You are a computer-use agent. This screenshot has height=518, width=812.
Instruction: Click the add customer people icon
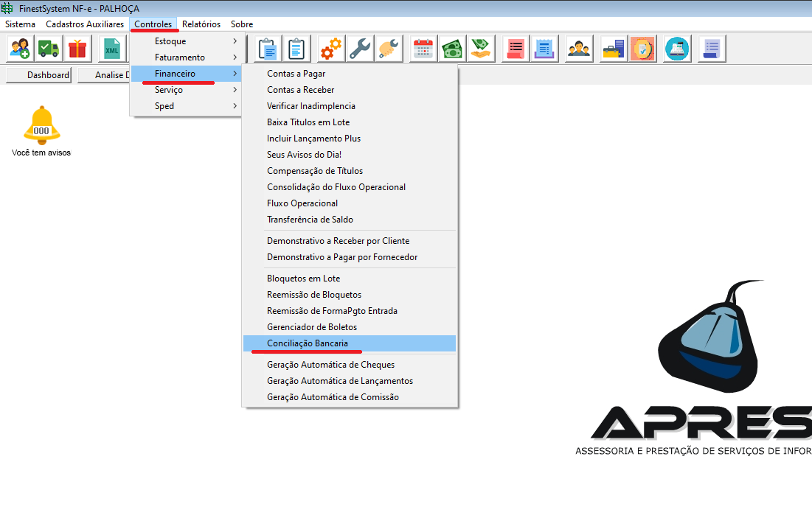[x=18, y=49]
